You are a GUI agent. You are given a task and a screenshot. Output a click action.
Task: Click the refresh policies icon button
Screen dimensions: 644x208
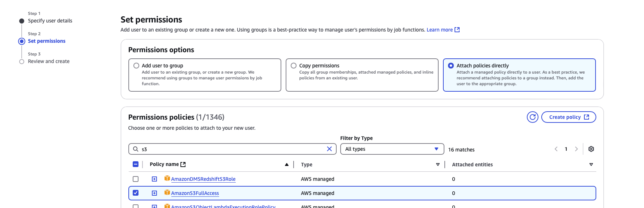pos(532,117)
